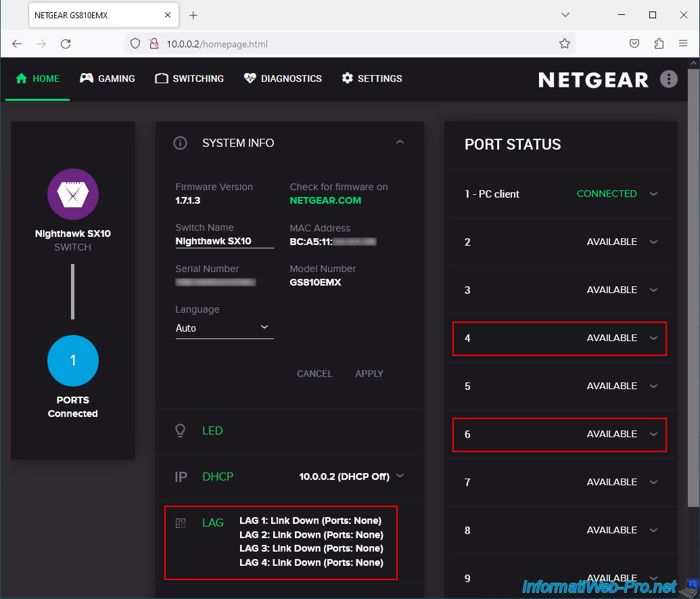Click the switch icon beside SWITCHING

pos(161,79)
